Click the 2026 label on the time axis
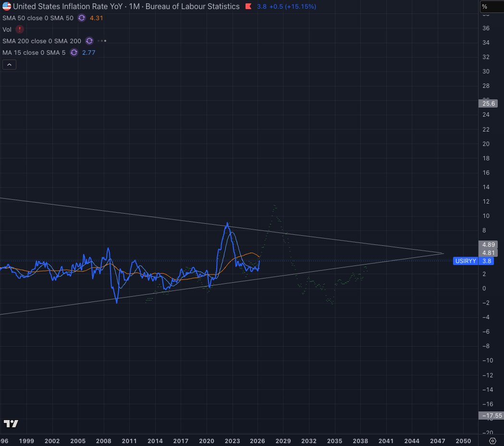The width and height of the screenshot is (504, 446). (258, 441)
